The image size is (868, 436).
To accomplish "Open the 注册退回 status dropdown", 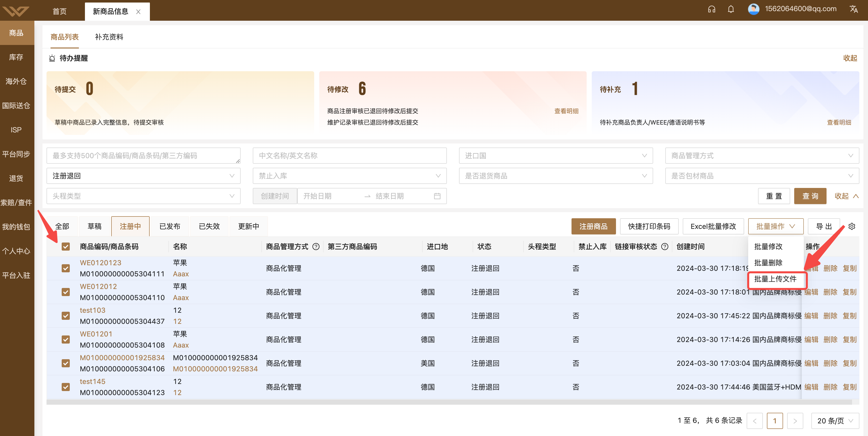I will (143, 176).
